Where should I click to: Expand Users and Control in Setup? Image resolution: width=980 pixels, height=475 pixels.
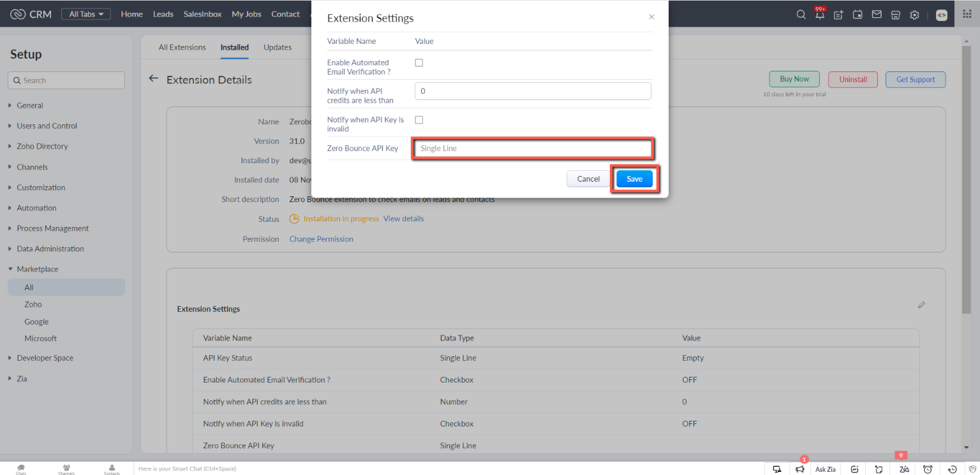point(47,126)
